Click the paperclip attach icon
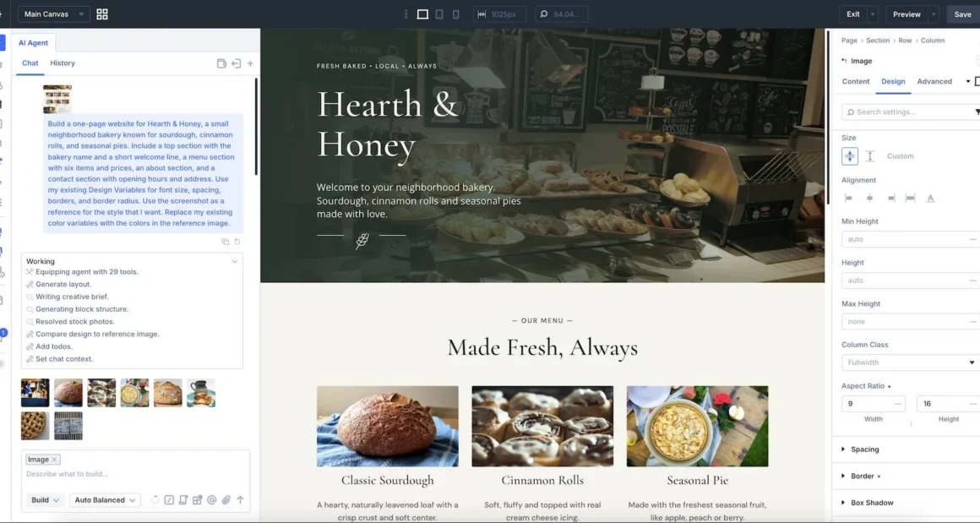Viewport: 980px width, 523px height. pyautogui.click(x=226, y=500)
